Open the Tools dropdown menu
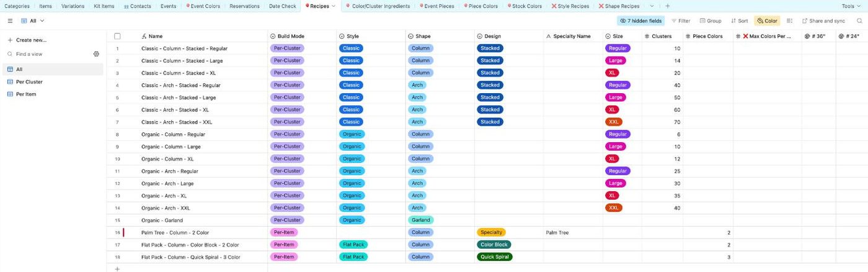Screen dimensions: 868x272 pos(850,6)
